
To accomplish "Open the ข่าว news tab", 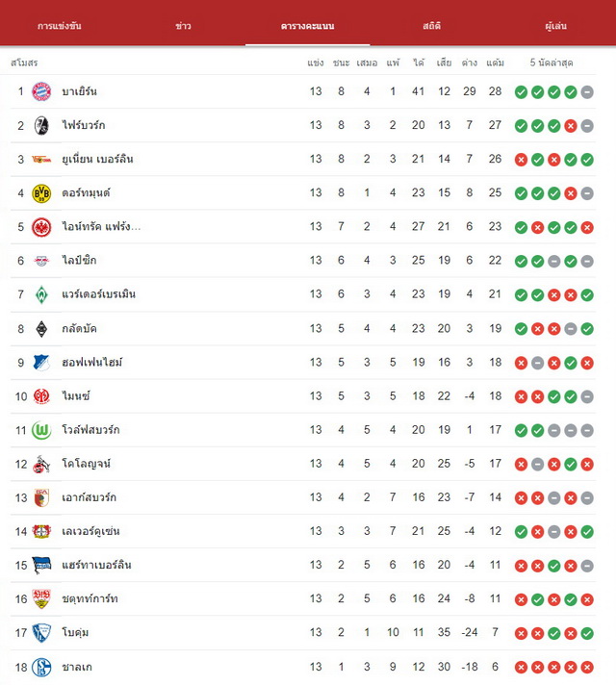I will tap(183, 26).
